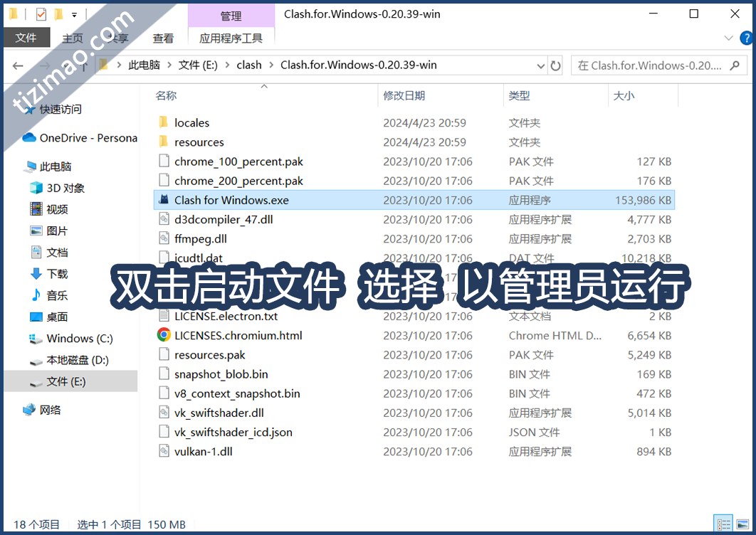Click the 153,986 KB size cell

pos(644,200)
